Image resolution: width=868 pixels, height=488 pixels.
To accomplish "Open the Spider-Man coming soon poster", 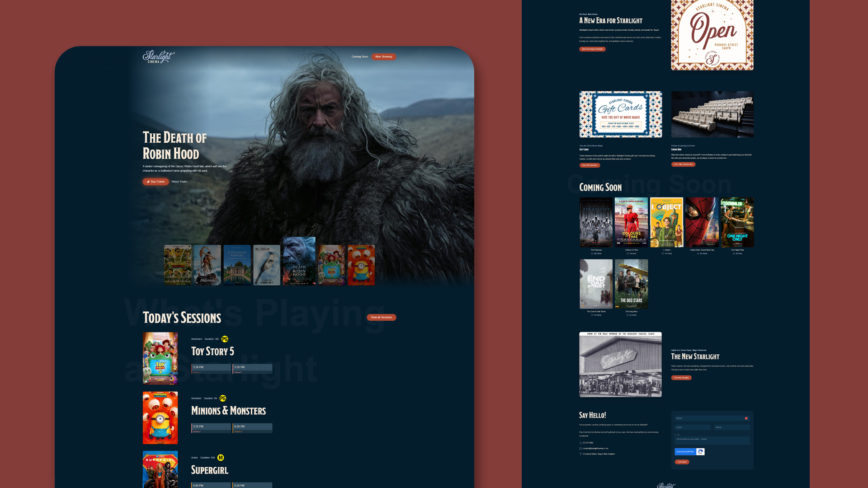I will point(702,222).
